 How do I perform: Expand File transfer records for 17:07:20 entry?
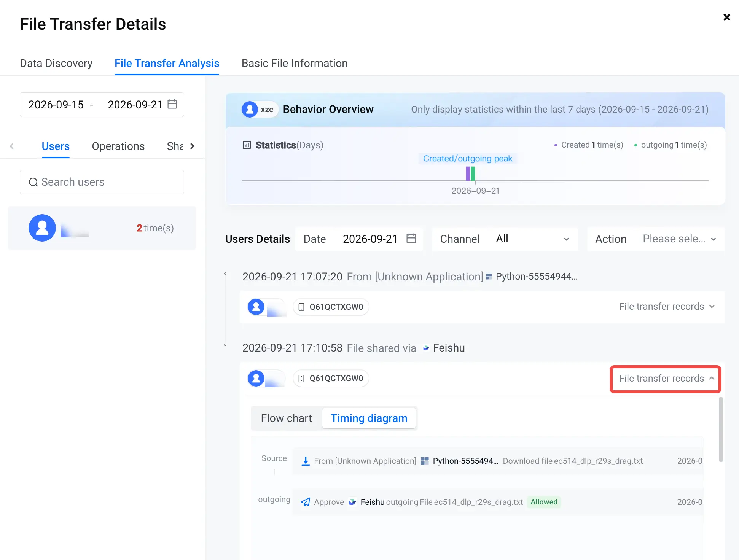tap(666, 307)
